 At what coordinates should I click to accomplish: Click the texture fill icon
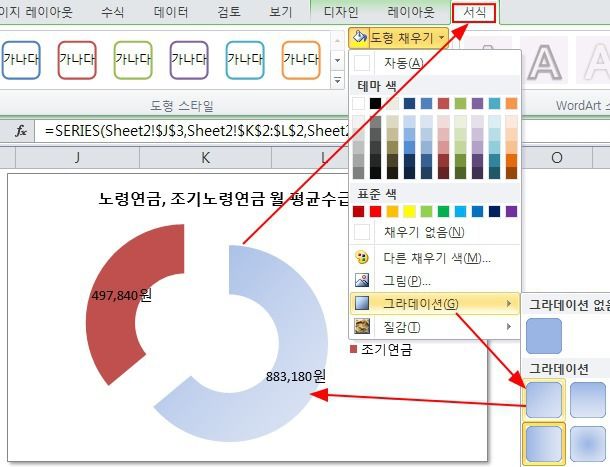[x=362, y=327]
